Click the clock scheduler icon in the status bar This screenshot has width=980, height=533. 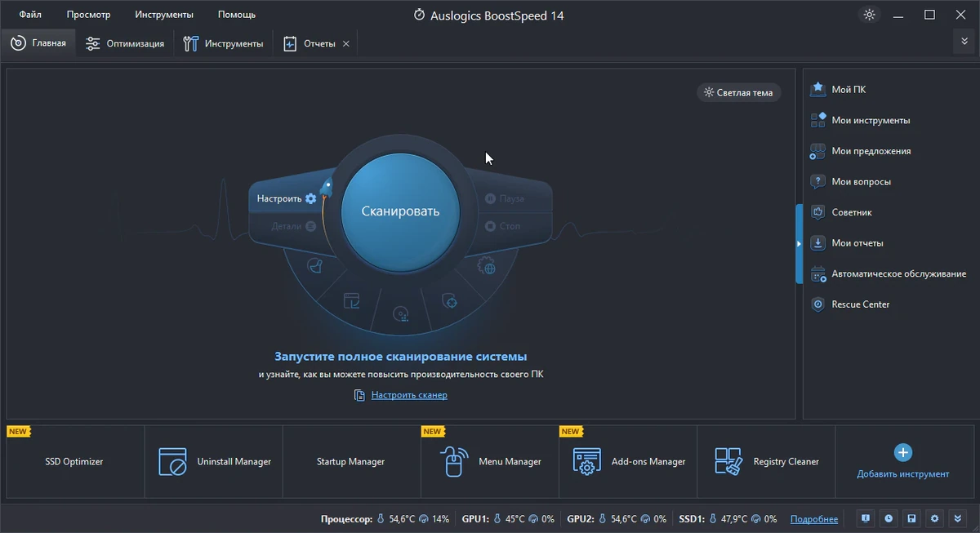[x=888, y=518]
